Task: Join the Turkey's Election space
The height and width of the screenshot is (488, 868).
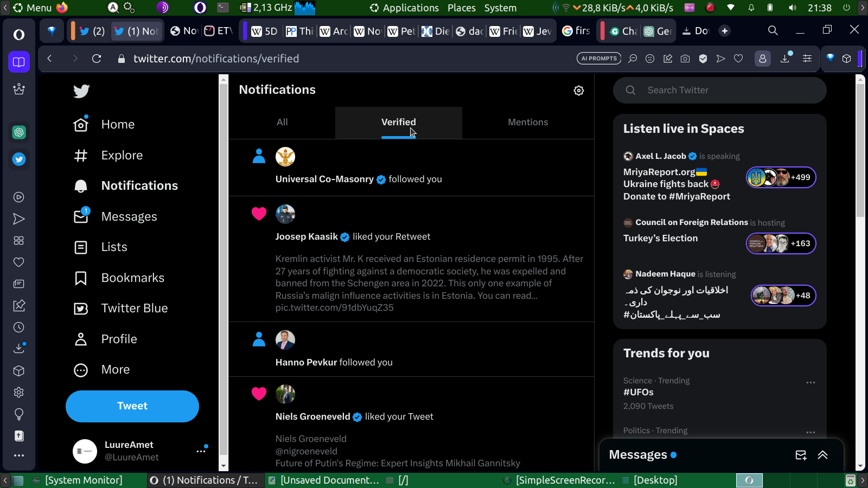Action: point(781,243)
